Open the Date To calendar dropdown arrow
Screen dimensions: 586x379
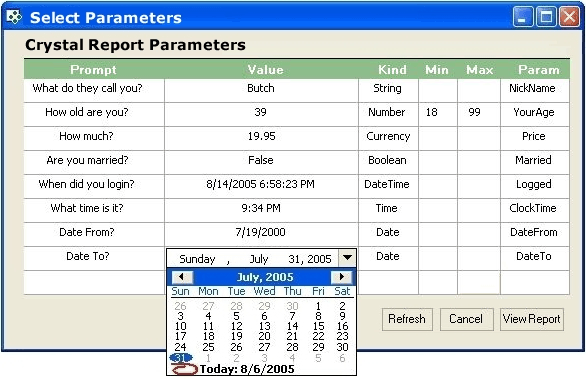coord(347,258)
